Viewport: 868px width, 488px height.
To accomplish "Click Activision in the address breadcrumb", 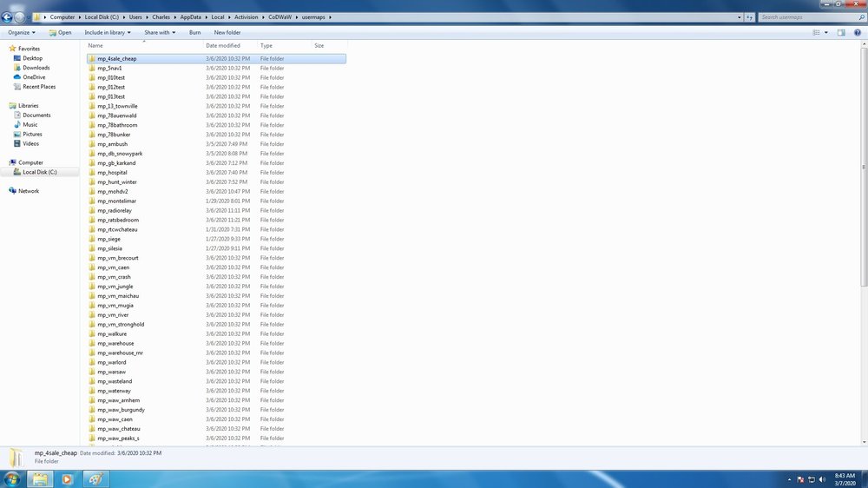I will [246, 16].
